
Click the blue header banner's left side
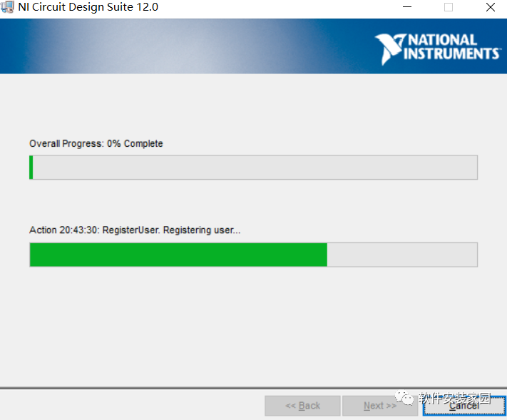pyautogui.click(x=71, y=46)
